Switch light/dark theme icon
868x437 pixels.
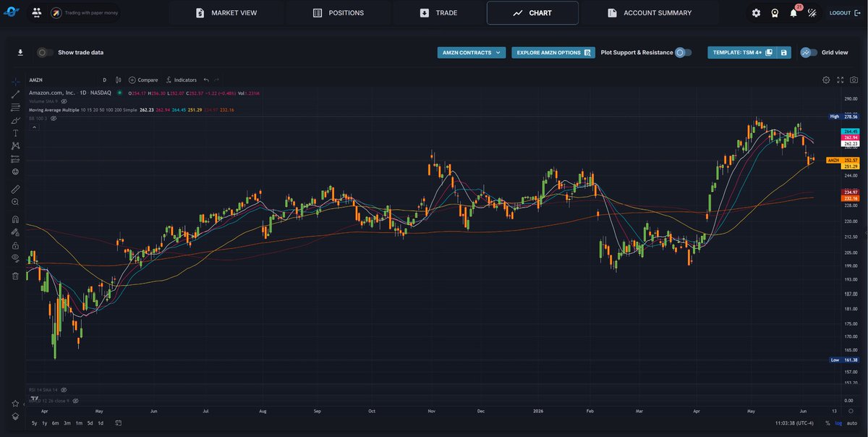(812, 13)
